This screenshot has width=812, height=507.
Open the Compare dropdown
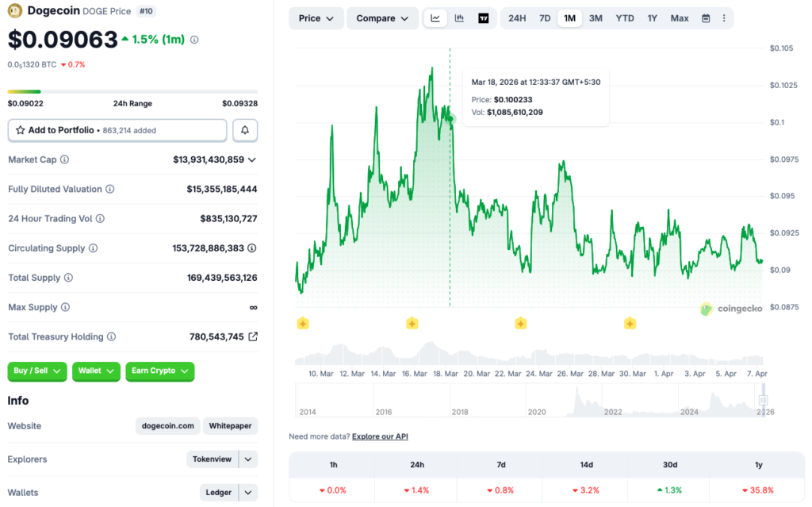coord(382,17)
